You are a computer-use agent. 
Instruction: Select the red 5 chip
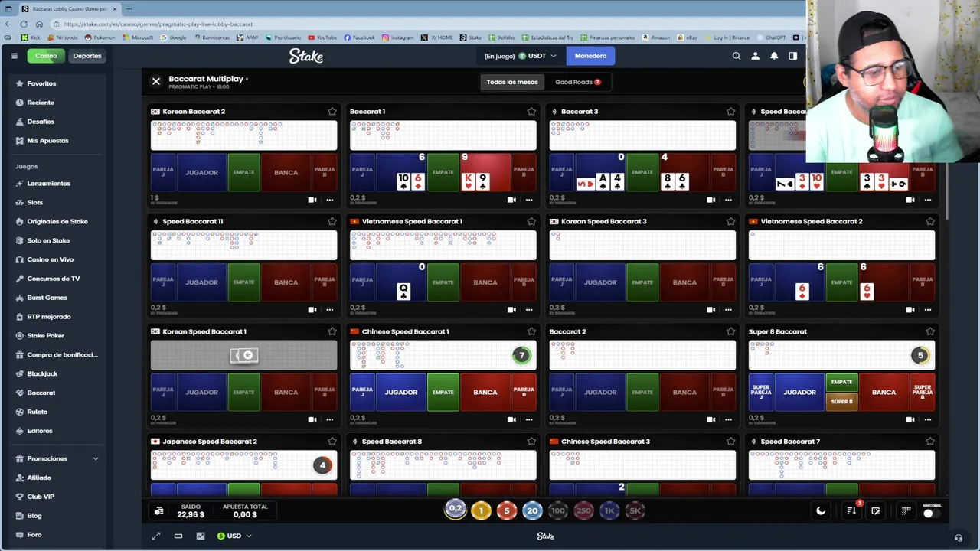(x=506, y=510)
